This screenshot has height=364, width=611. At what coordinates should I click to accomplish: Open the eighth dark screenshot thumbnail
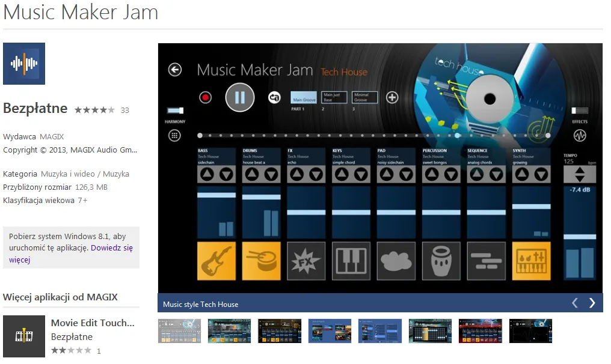(x=530, y=331)
